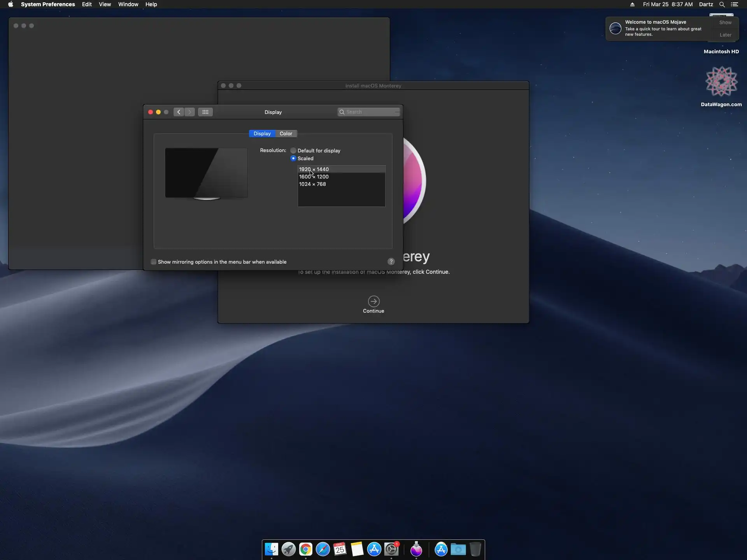Screen dimensions: 747x560
Task: Click the Show All grid icon
Action: (x=205, y=112)
